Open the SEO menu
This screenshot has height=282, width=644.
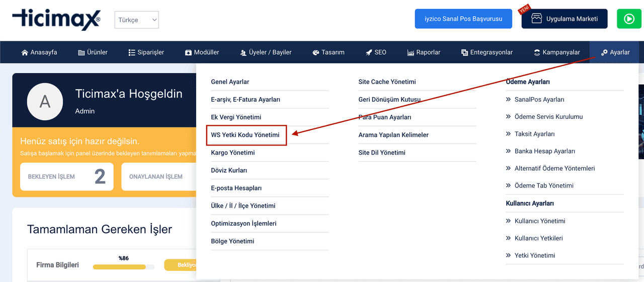(x=376, y=52)
